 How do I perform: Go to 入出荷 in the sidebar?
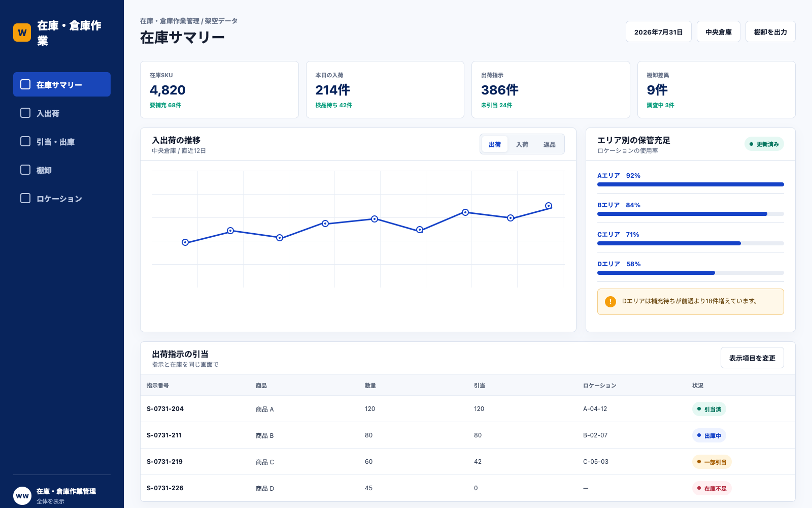click(62, 113)
